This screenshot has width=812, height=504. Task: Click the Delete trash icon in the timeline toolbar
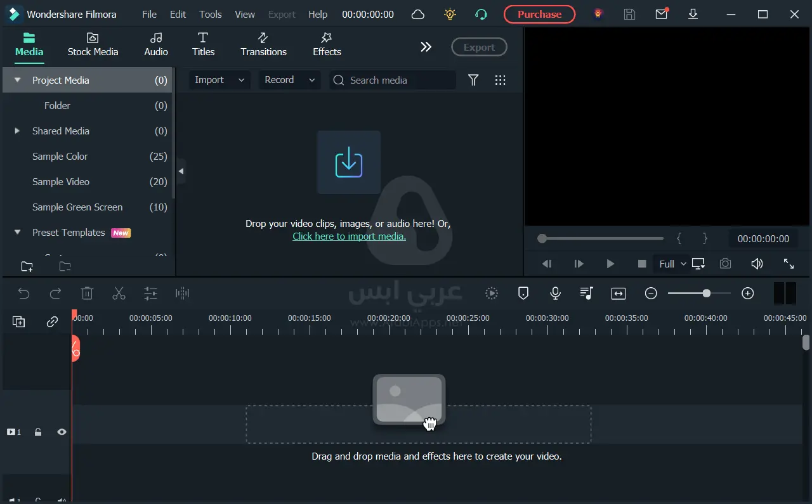(x=87, y=293)
